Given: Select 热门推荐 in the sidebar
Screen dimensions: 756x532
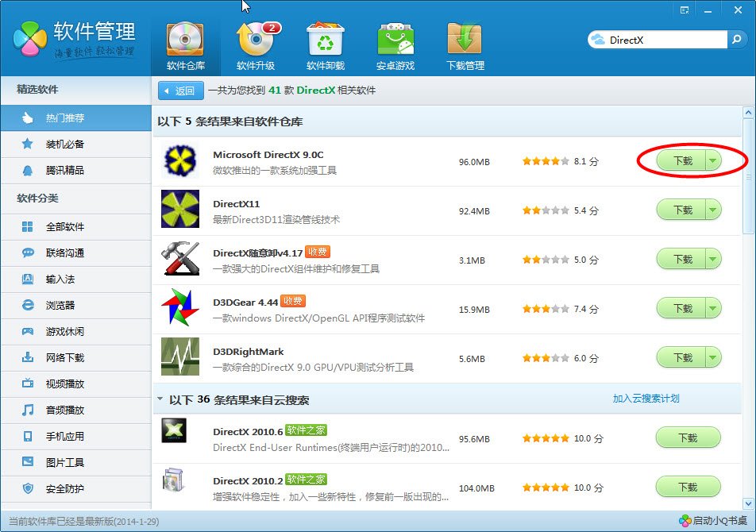Looking at the screenshot, I should click(x=75, y=118).
